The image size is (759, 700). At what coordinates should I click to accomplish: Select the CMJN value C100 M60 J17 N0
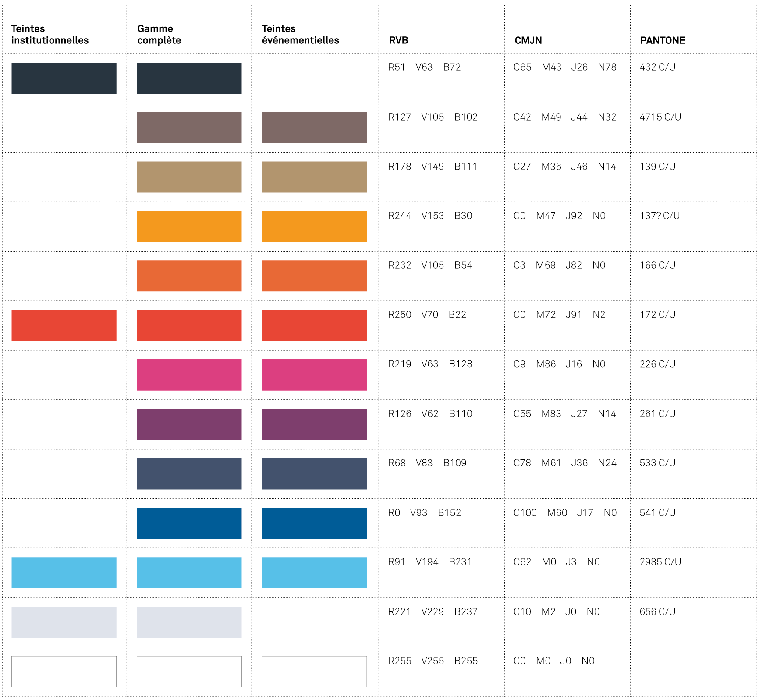565,513
